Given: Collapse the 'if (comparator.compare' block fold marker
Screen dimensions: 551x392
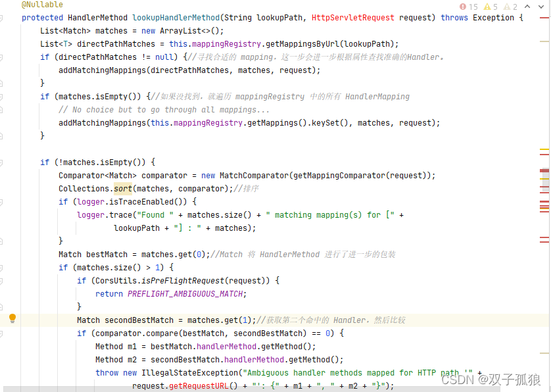Looking at the screenshot, I should pos(1,333).
